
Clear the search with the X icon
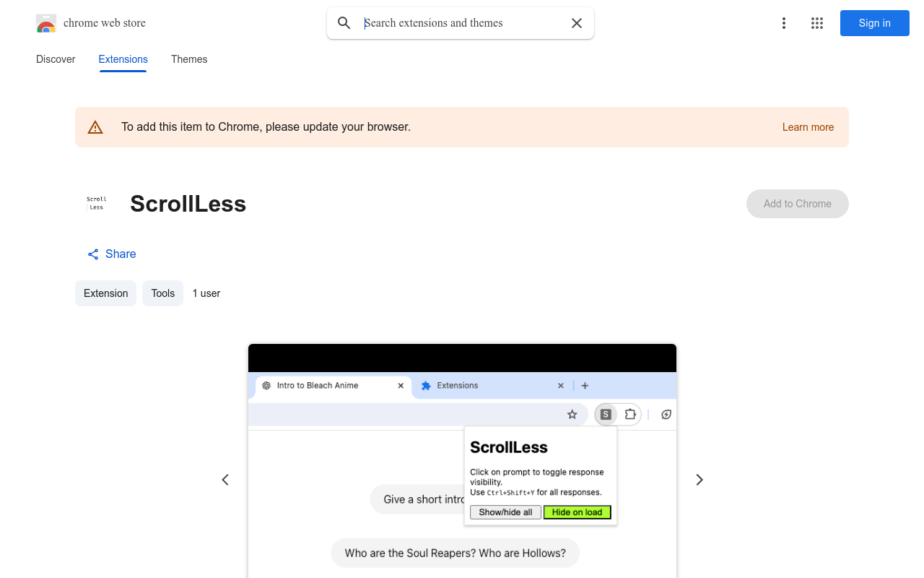coord(576,22)
